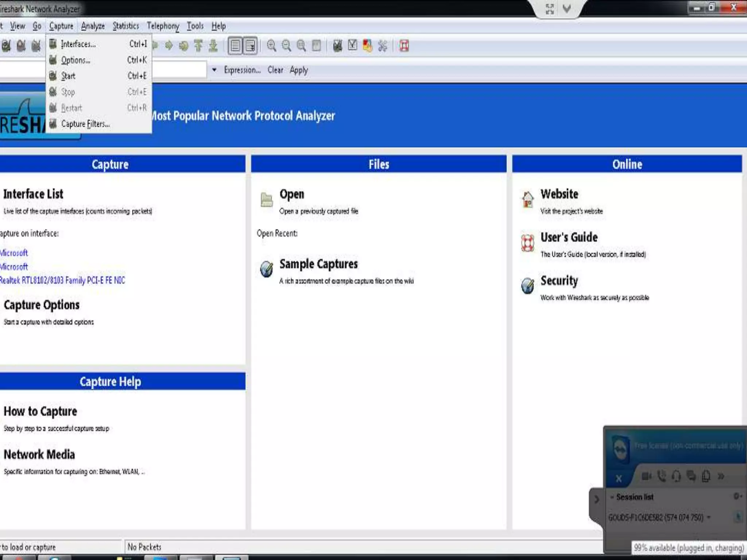Viewport: 747px width, 560px height.
Task: Select Capture Filters from the Capture menu
Action: click(x=85, y=124)
